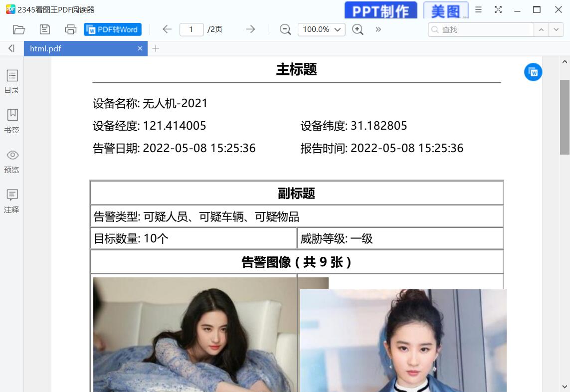Click the zoom in magnifier icon
570x392 pixels.
pos(358,29)
